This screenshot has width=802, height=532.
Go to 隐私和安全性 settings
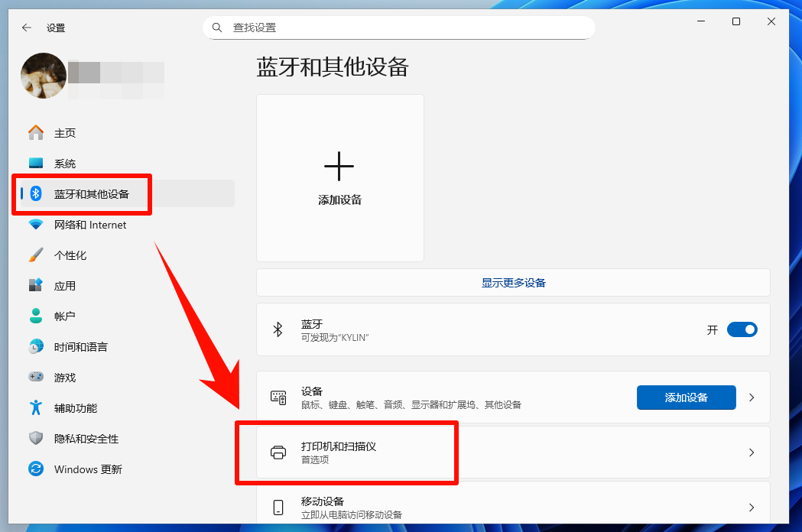(127, 438)
